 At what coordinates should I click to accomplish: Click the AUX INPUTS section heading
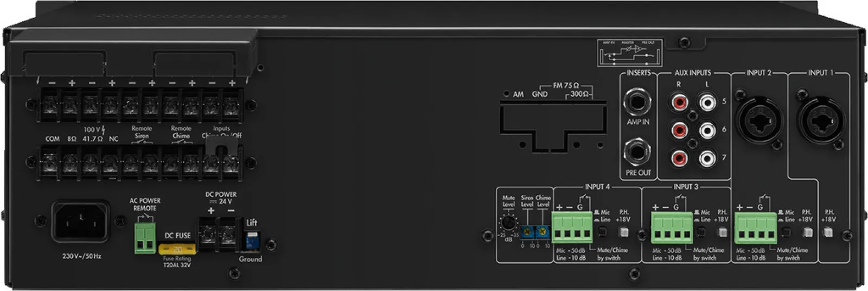pyautogui.click(x=693, y=73)
